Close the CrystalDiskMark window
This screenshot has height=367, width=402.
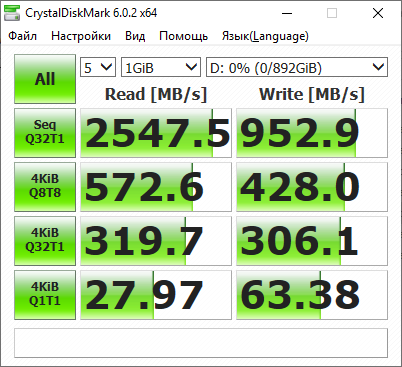(x=378, y=13)
